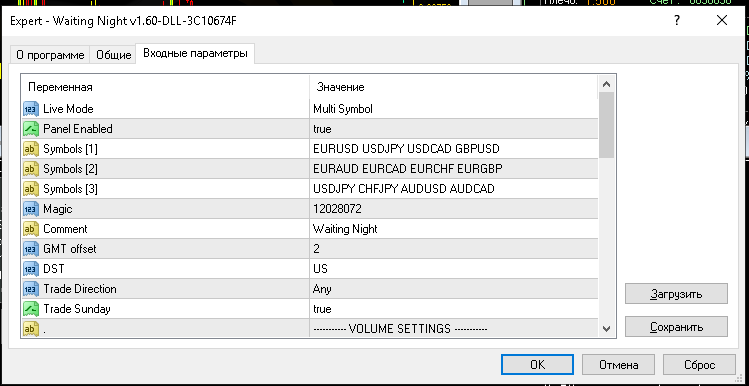Viewport: 749px width, 386px height.
Task: Click the integer icon beside DST
Action: [31, 269]
